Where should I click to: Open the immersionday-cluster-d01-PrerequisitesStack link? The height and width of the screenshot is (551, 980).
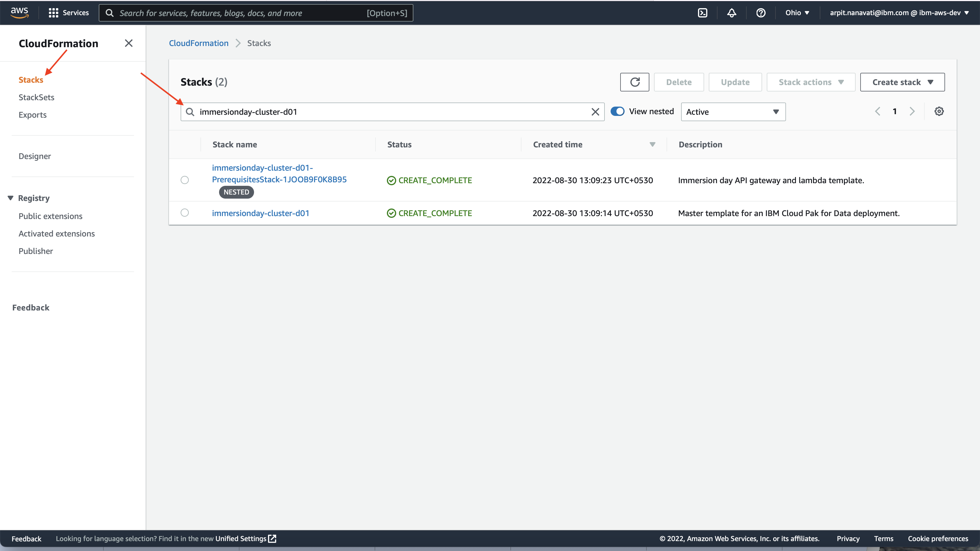click(x=279, y=173)
